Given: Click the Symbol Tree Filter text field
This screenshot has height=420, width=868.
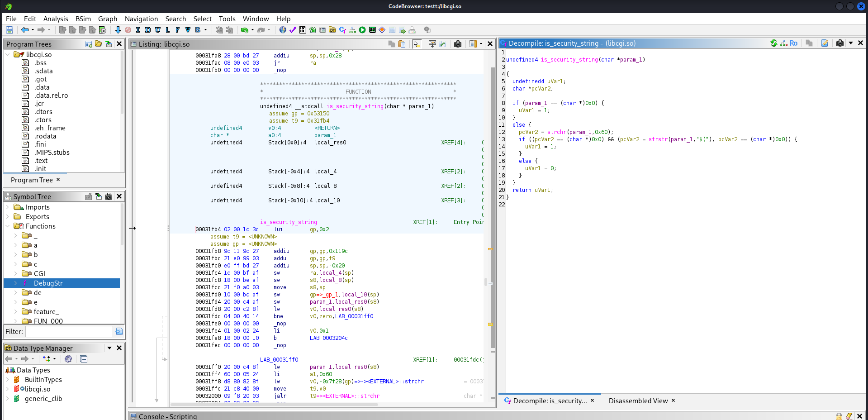Looking at the screenshot, I should pyautogui.click(x=69, y=332).
